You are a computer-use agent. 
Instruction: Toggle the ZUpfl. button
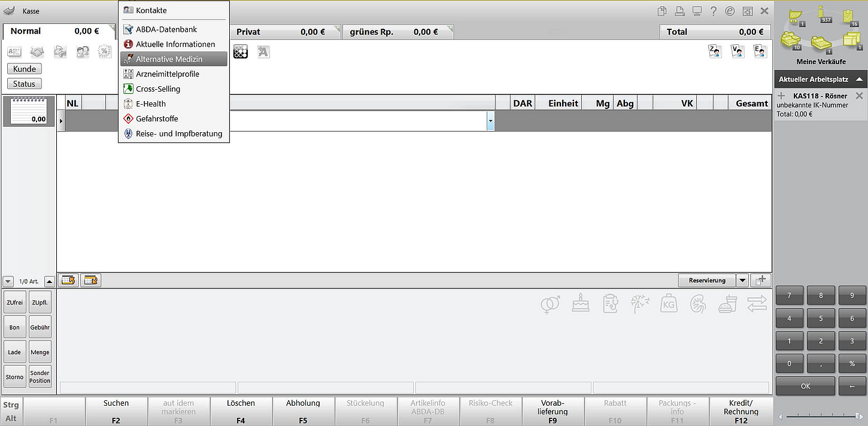pos(40,302)
